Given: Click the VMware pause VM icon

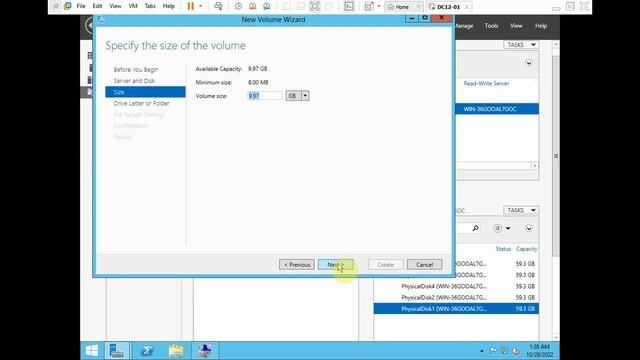Looking at the screenshot, I should (x=190, y=6).
